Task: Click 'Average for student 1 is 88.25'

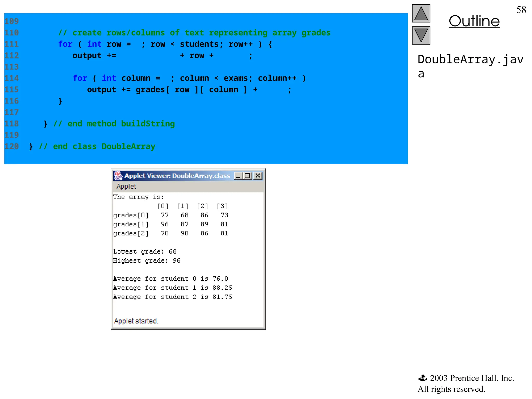Action: tap(173, 288)
